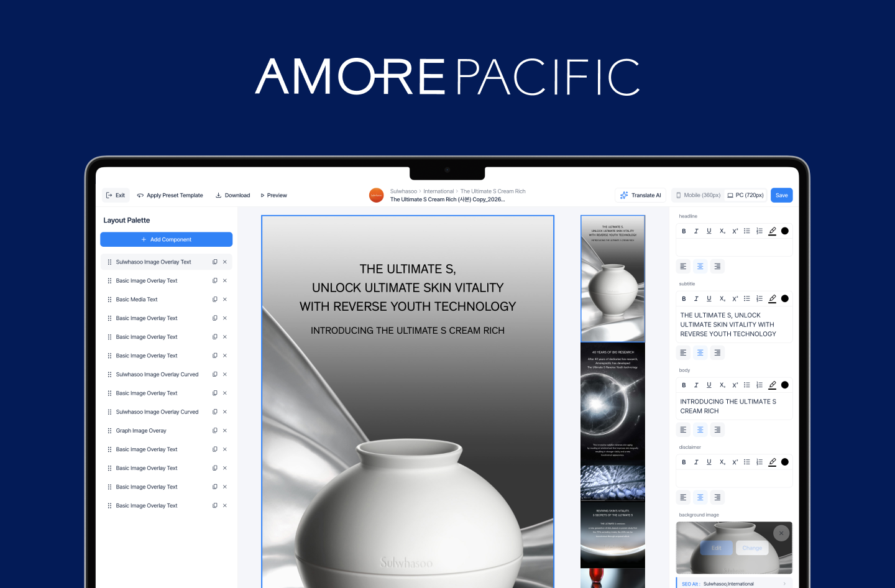
Task: Open the body text color swatch
Action: point(785,385)
